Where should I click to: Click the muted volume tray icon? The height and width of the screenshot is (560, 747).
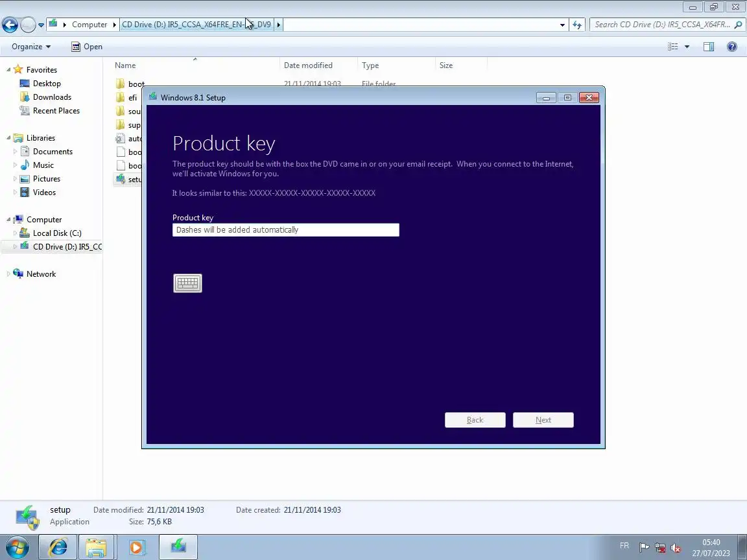(676, 548)
